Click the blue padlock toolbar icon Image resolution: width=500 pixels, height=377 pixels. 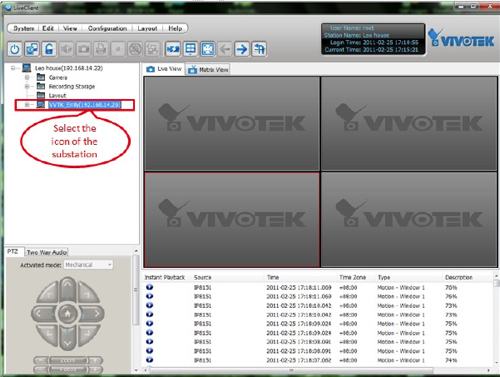tap(49, 49)
